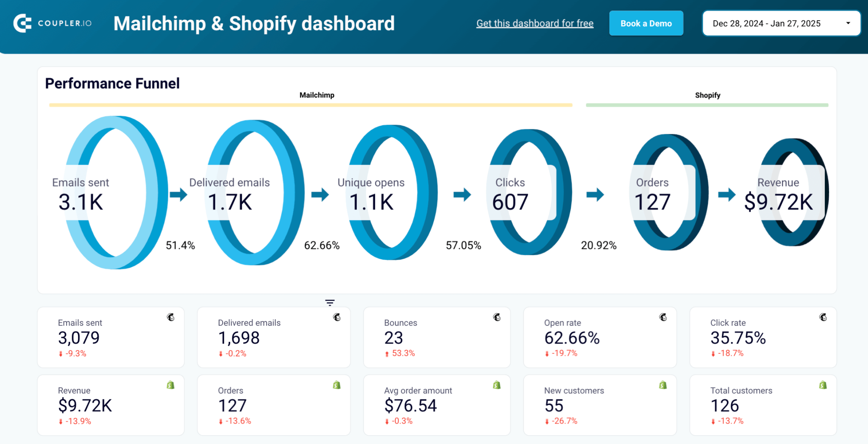Click the Shopify icon on Avg order amount card
This screenshot has width=868, height=444.
pyautogui.click(x=496, y=385)
